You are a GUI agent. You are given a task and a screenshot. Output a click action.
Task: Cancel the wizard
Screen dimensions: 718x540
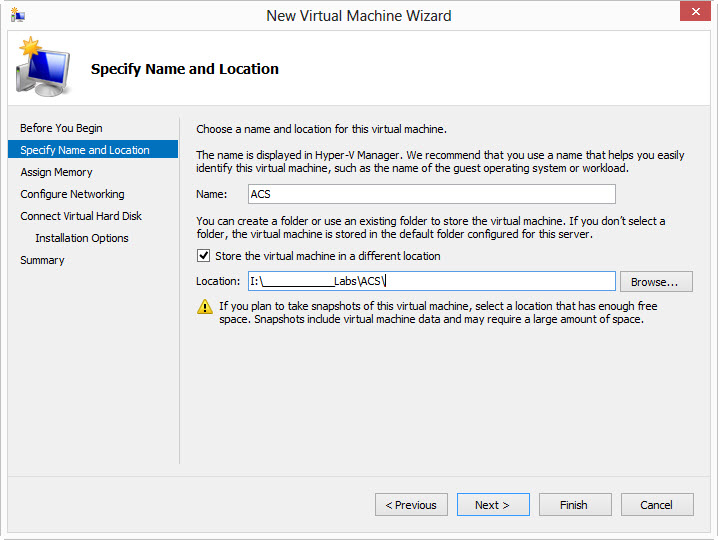click(x=657, y=505)
